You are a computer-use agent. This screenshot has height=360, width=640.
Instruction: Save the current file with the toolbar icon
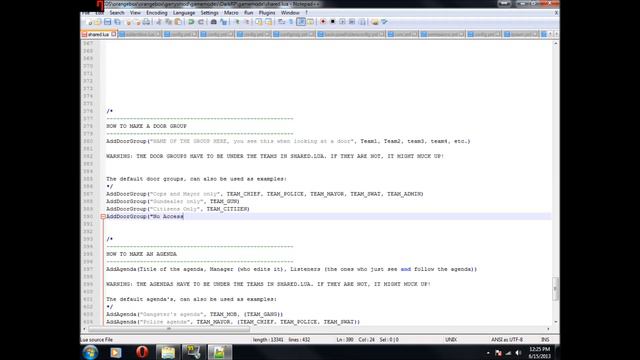coord(107,22)
